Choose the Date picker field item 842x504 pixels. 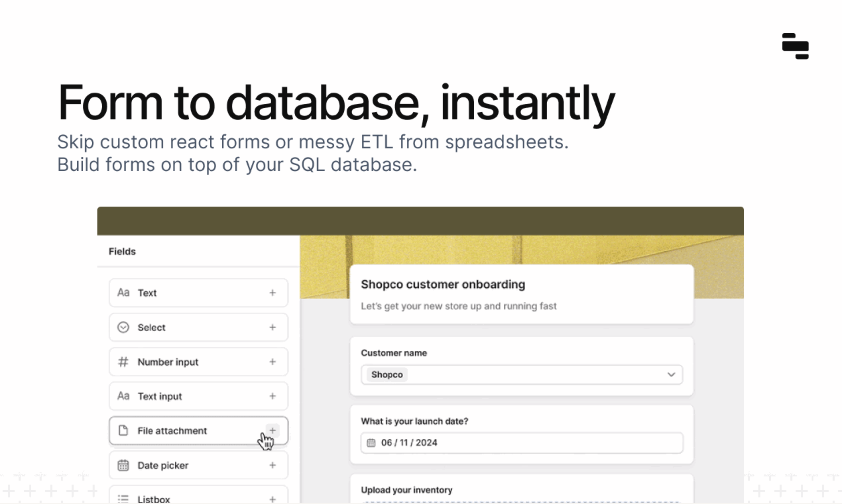pyautogui.click(x=199, y=465)
